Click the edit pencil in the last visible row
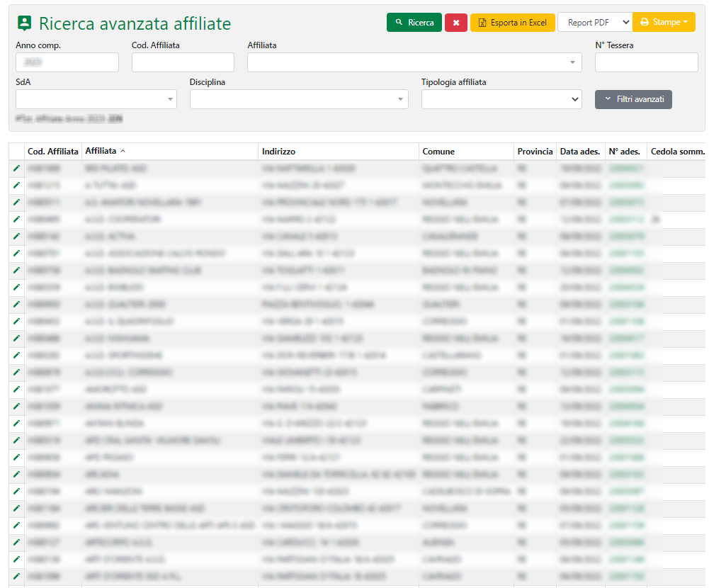709x588 pixels. [16, 577]
